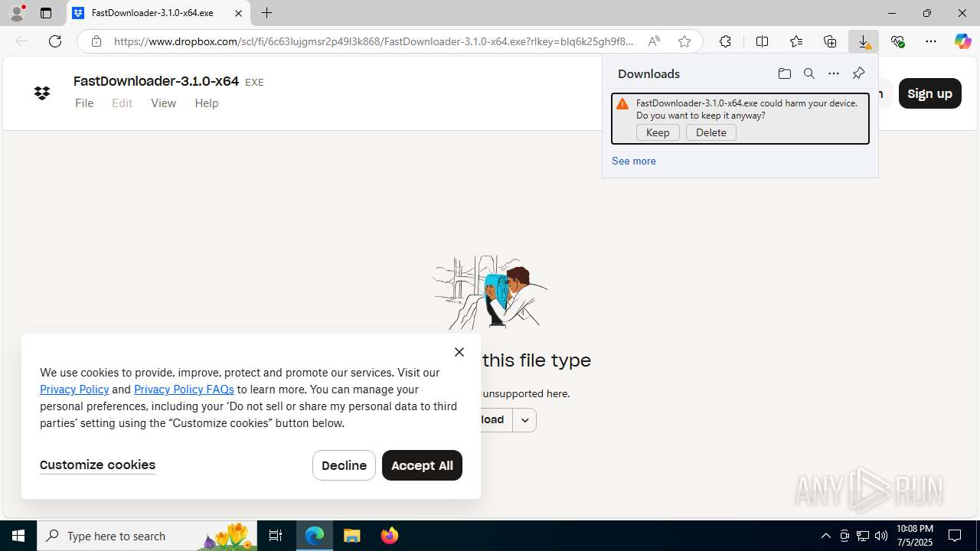
Task: Open the View menu
Action: tap(163, 103)
